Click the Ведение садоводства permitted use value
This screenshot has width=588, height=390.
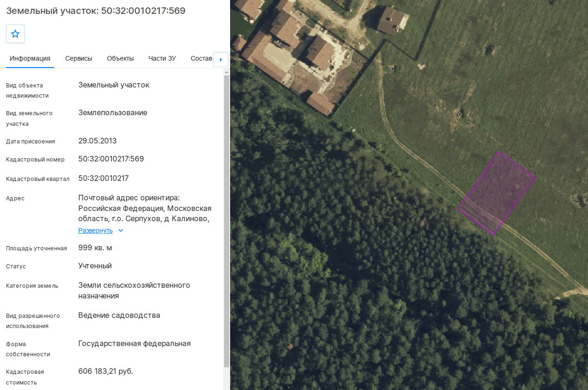tap(119, 316)
